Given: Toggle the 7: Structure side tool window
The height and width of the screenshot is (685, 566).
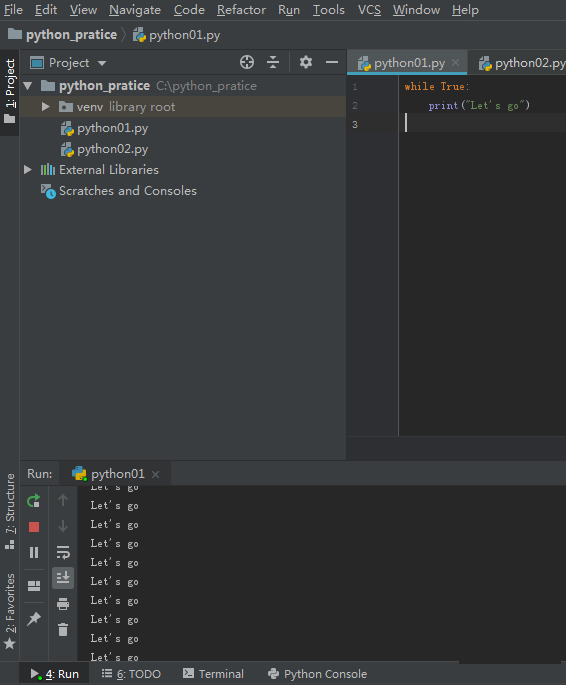Looking at the screenshot, I should point(10,511).
